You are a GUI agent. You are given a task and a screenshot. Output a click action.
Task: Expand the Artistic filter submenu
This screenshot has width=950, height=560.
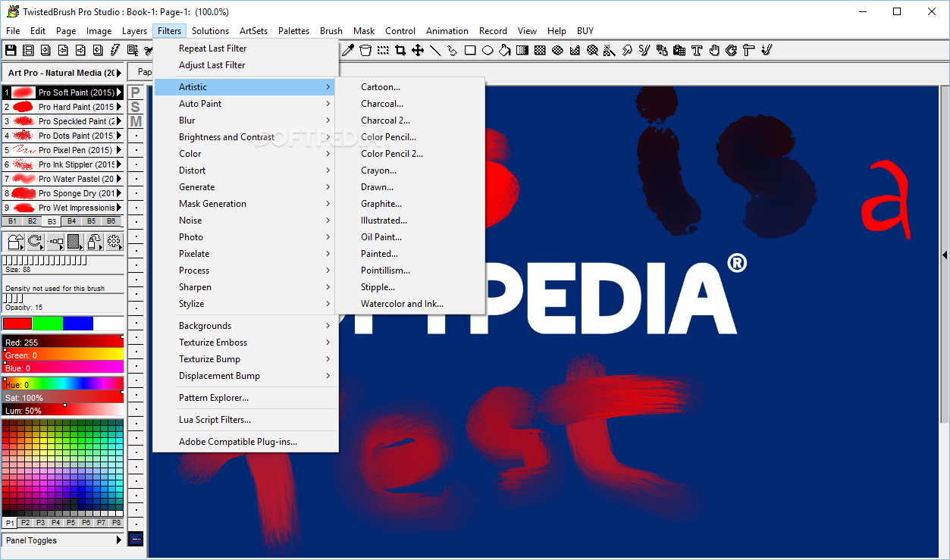[245, 87]
